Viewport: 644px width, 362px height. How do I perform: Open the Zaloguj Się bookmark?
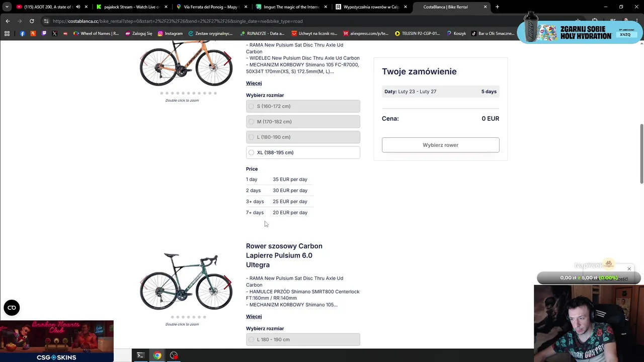(138, 34)
